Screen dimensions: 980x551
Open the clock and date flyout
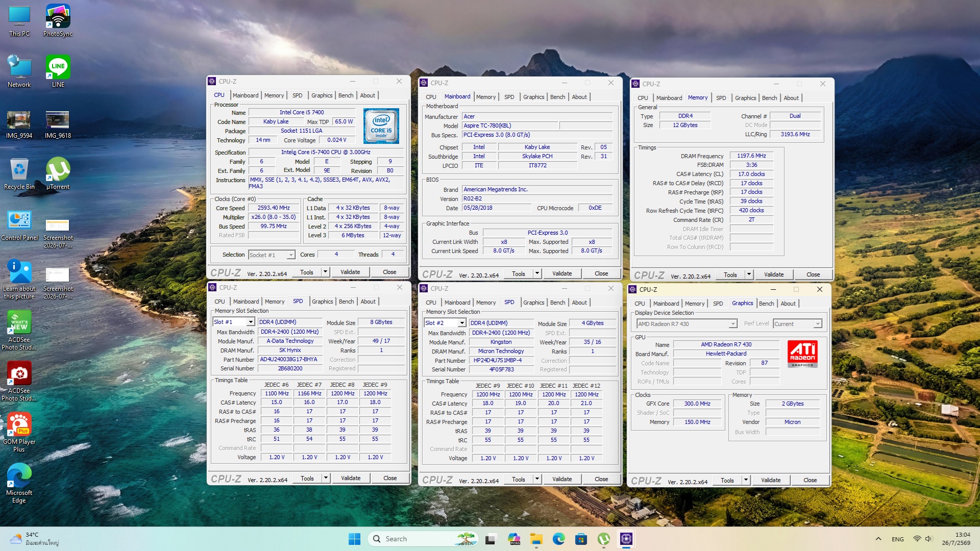(x=956, y=539)
